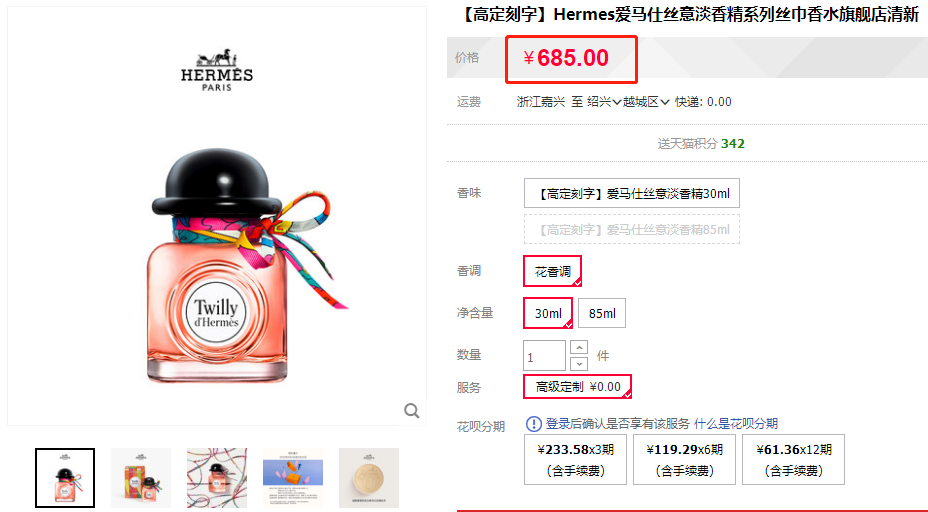The width and height of the screenshot is (928, 512).
Task: Toggle the 高级定制 ¥0.00 service option
Action: [x=578, y=387]
